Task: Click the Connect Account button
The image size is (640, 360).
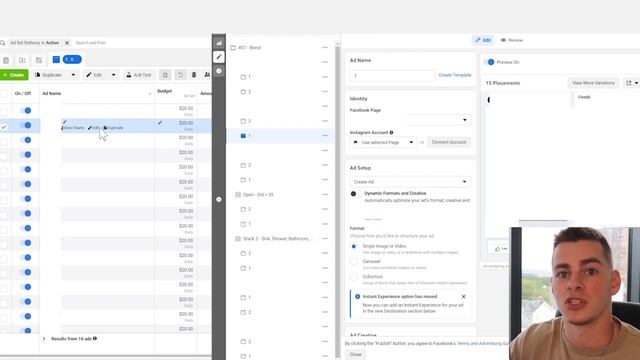Action: 449,142
